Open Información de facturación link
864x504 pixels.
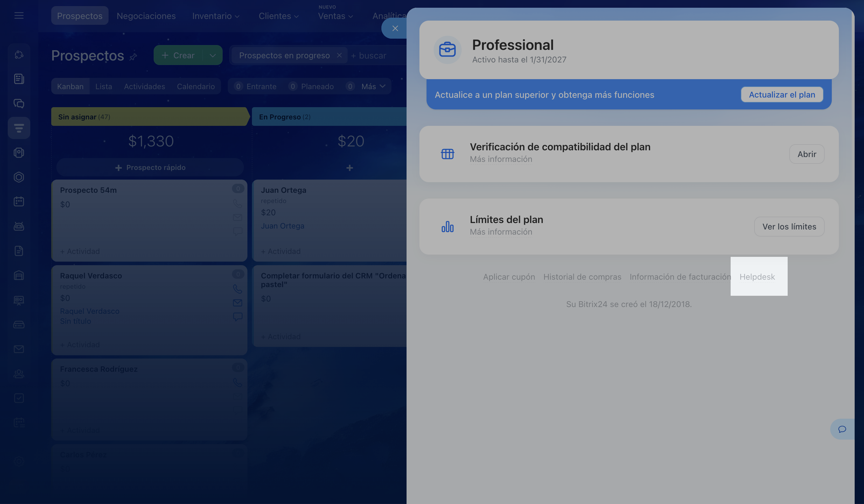pos(680,276)
